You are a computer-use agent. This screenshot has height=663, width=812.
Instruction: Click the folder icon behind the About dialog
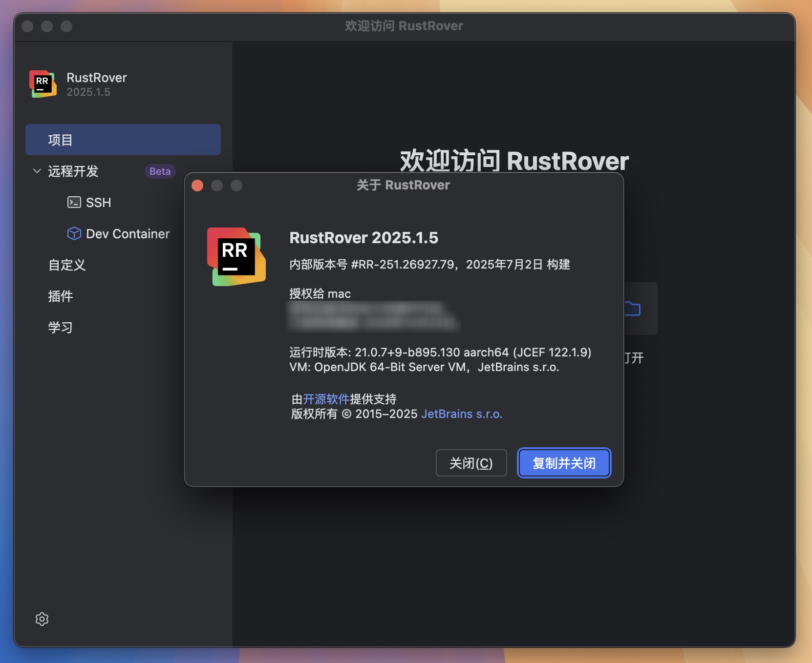point(633,309)
